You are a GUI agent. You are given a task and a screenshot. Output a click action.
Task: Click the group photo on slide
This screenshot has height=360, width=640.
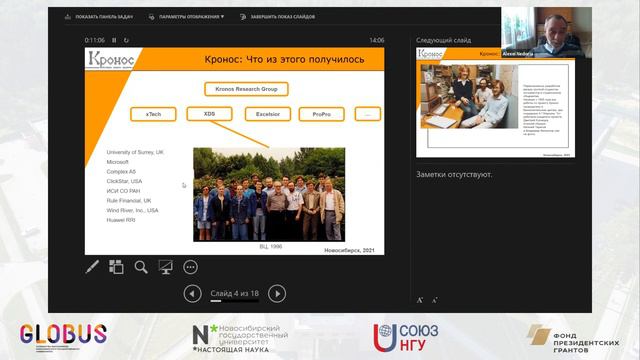click(x=269, y=194)
